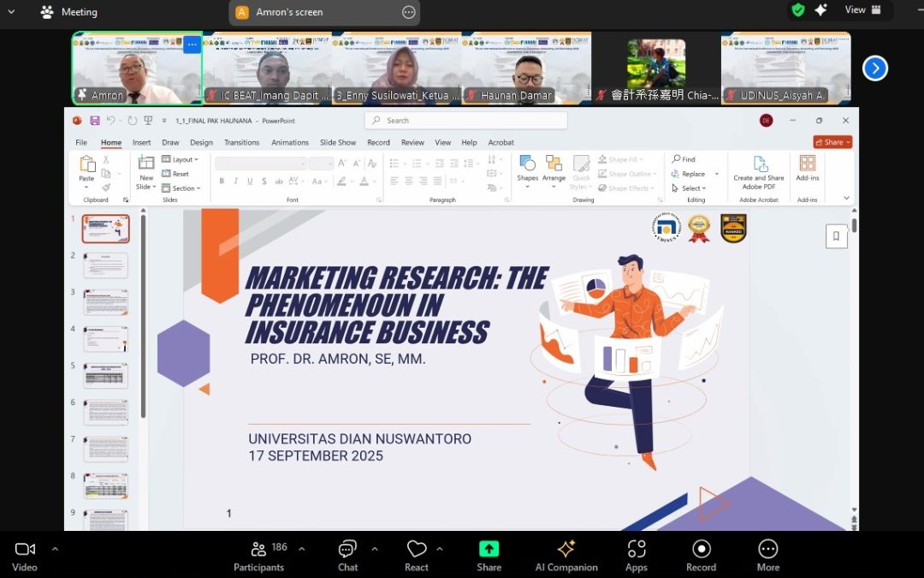
Task: Toggle italic formatting in PowerPoint ribbon
Action: click(235, 182)
